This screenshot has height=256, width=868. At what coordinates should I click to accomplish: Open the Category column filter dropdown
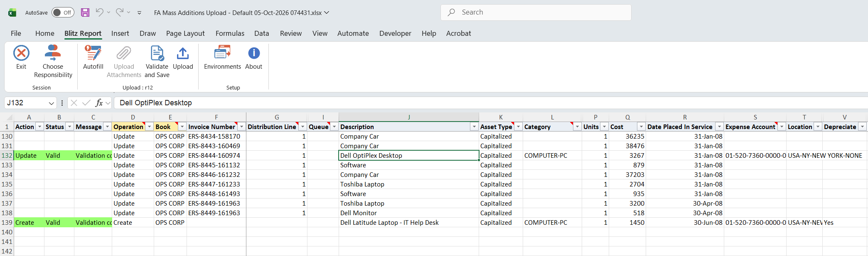point(577,127)
